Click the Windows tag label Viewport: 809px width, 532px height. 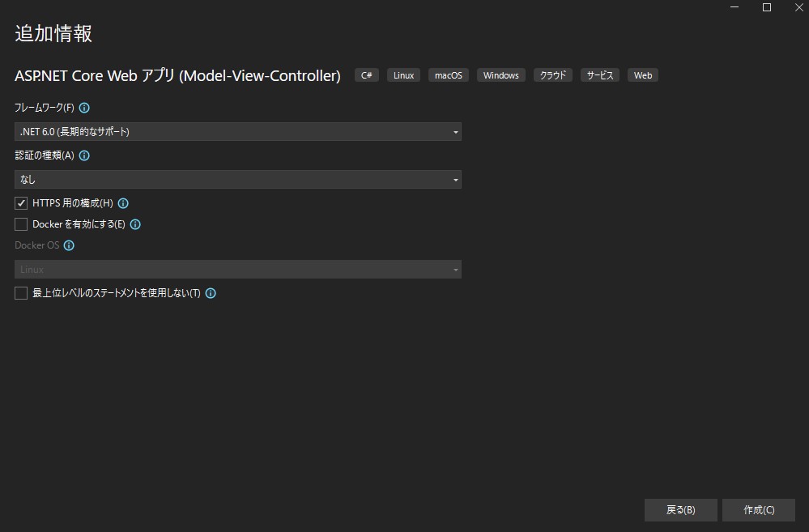[500, 75]
